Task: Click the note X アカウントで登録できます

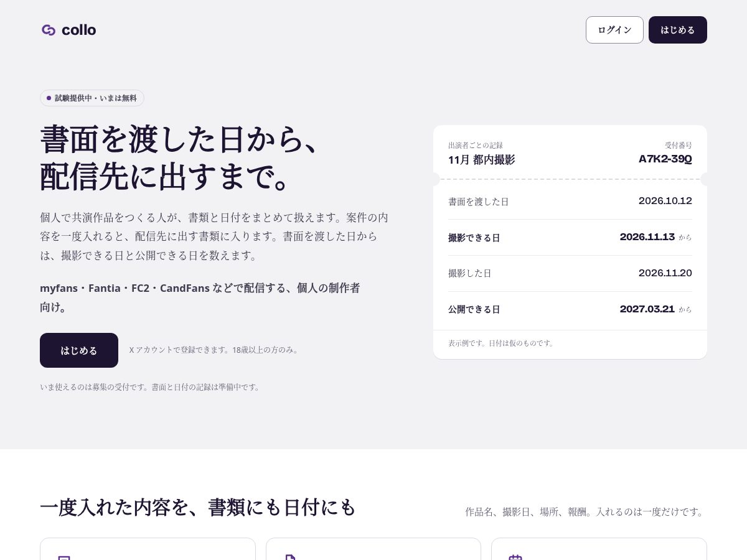Action: pos(215,350)
